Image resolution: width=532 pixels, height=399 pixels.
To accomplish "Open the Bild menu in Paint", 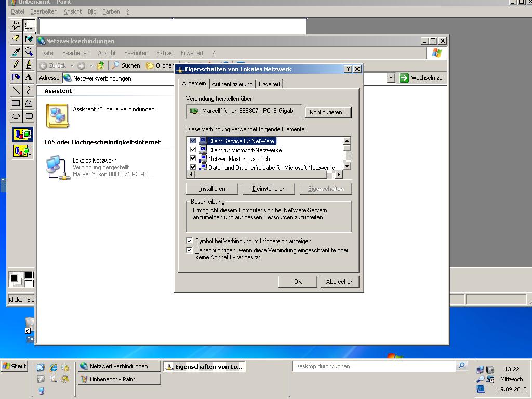I will tap(92, 11).
